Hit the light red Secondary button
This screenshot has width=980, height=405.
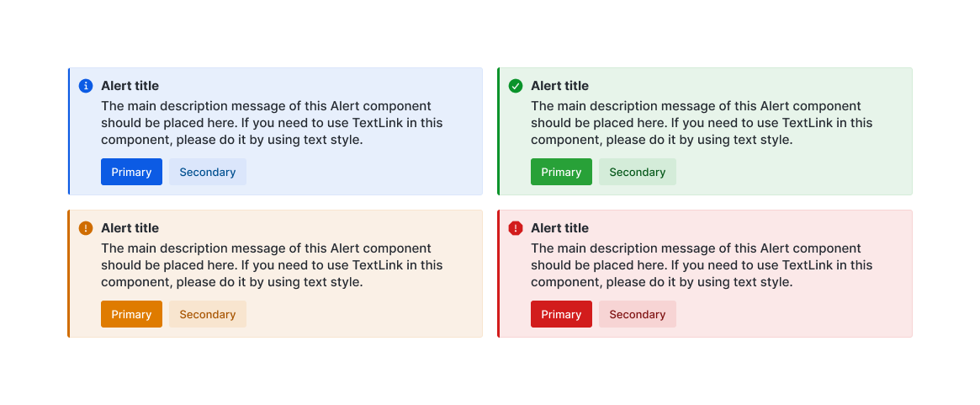click(637, 314)
